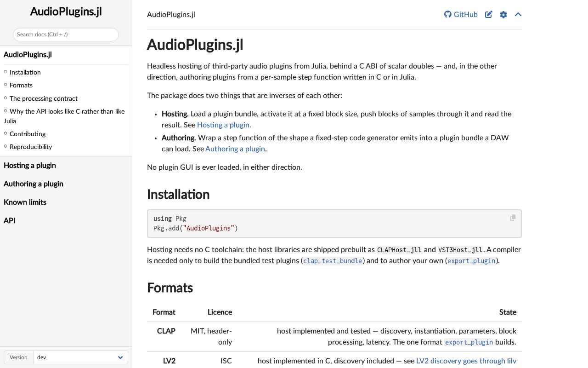Click the AudioPlugins.jl breadcrumb in header
Viewport: 588px width, 368px height.
click(x=171, y=14)
